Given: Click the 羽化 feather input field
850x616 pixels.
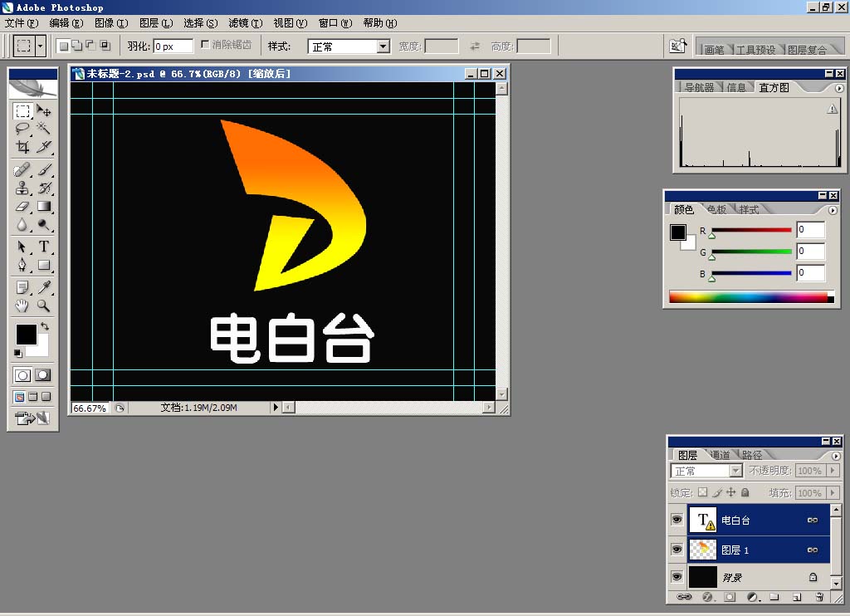Looking at the screenshot, I should [173, 46].
